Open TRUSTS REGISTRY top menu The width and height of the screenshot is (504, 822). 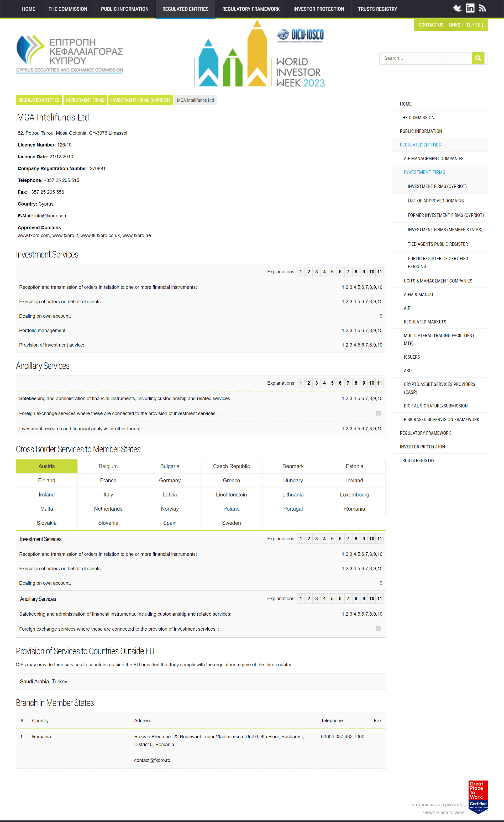pos(377,9)
